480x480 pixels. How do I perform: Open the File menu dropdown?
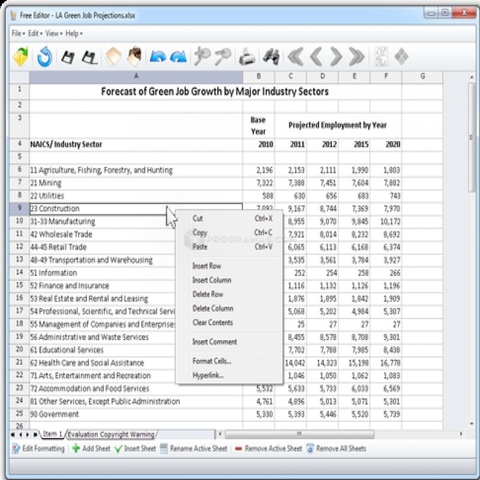click(18, 33)
